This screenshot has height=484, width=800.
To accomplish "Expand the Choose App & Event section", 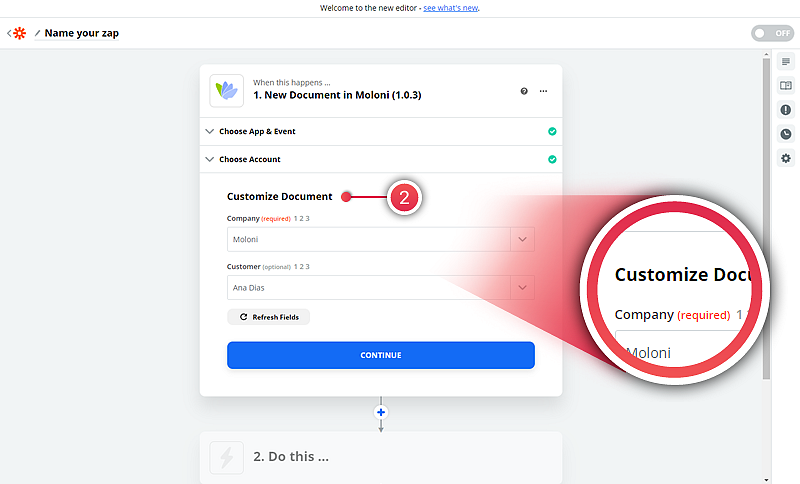I will tap(381, 132).
